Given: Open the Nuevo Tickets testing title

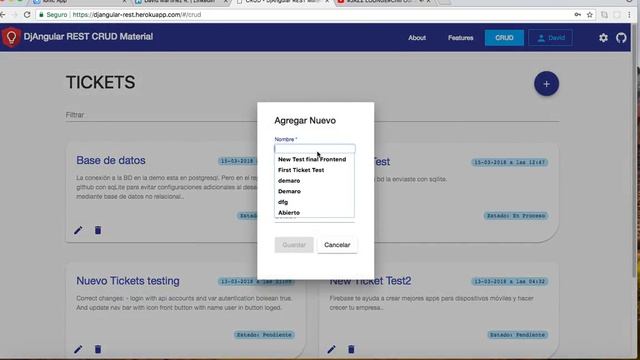Looking at the screenshot, I should 128,281.
